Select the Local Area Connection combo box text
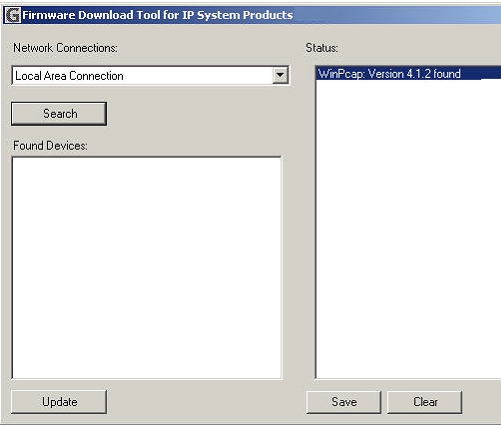The image size is (501, 425). 69,76
